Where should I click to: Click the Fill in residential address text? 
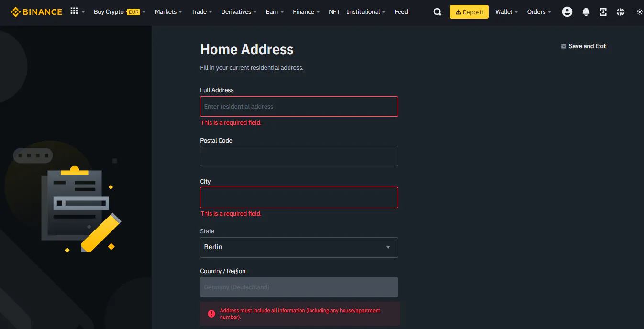click(252, 68)
